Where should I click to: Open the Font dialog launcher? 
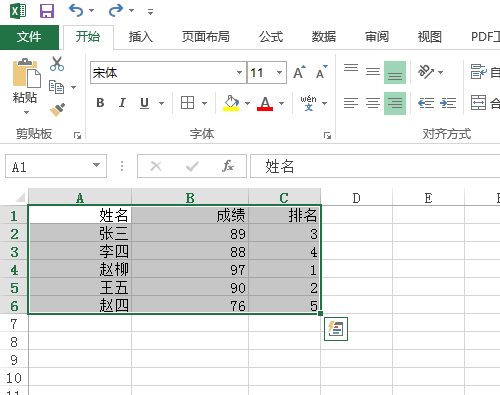pyautogui.click(x=327, y=135)
